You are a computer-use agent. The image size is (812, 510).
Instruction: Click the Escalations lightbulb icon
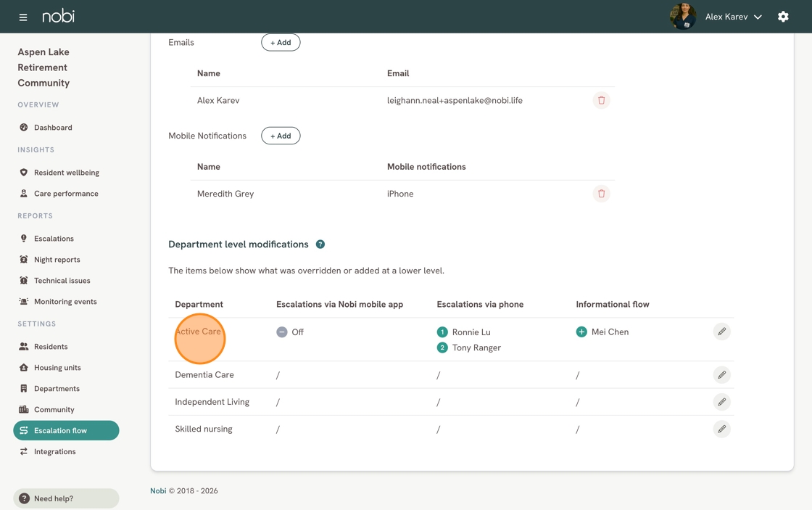point(23,239)
